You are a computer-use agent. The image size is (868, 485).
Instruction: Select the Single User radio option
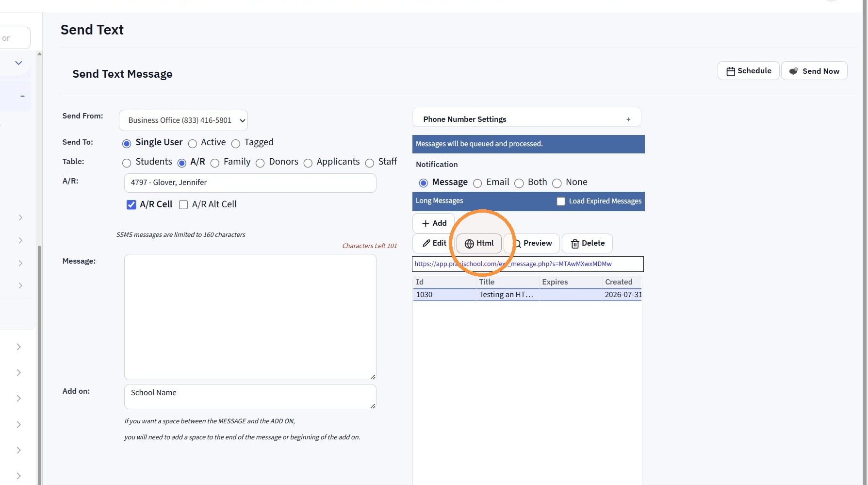point(127,143)
